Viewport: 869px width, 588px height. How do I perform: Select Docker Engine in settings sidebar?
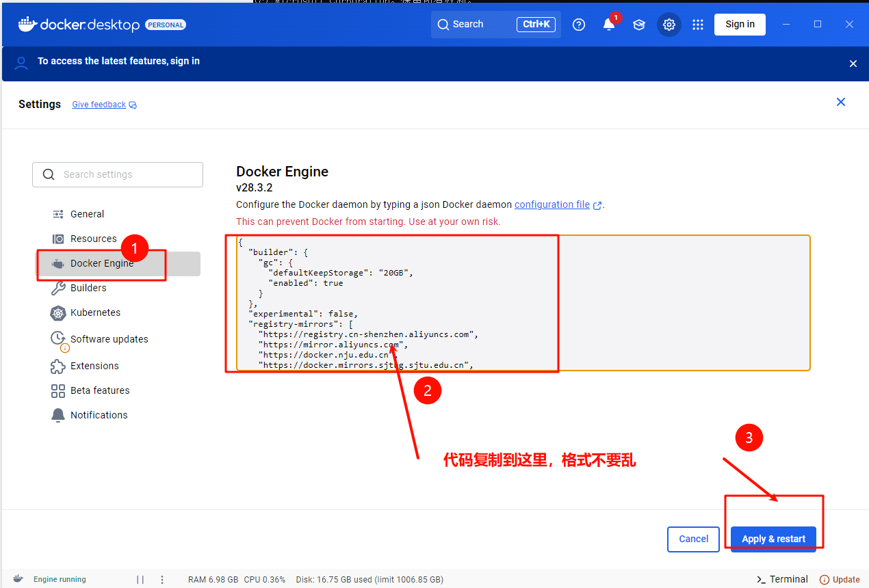[118, 263]
